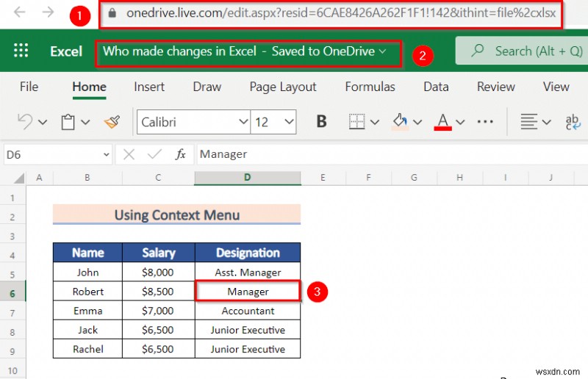Switch to the Draw tab
The image size is (588, 379).
click(207, 87)
